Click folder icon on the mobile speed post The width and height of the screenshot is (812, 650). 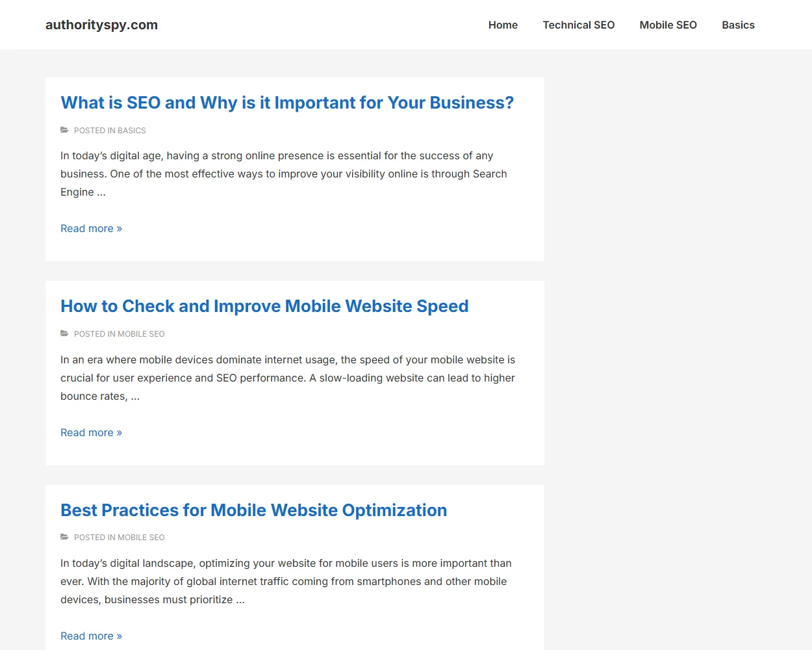64,333
